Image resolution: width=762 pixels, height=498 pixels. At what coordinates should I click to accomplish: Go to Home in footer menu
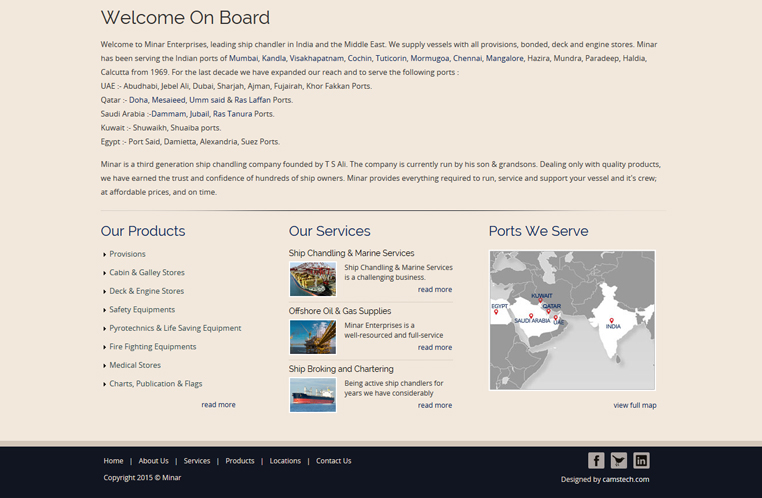(x=113, y=461)
